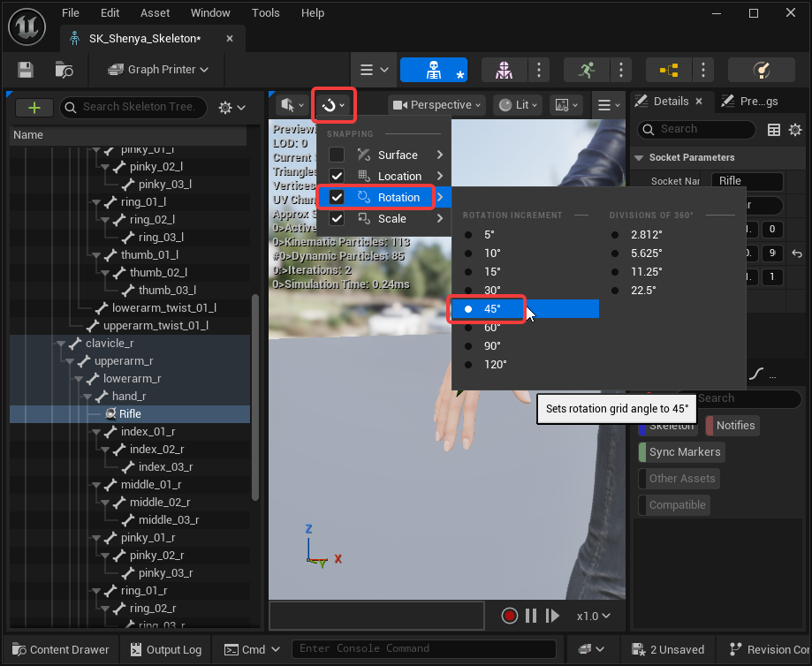Viewport: 812px width, 666px height.
Task: Collapse the clavicle_r bone in tree
Action: coord(61,344)
